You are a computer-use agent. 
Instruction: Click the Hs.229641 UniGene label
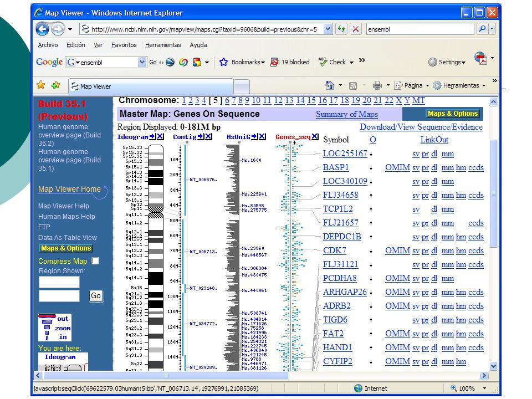[x=254, y=194]
